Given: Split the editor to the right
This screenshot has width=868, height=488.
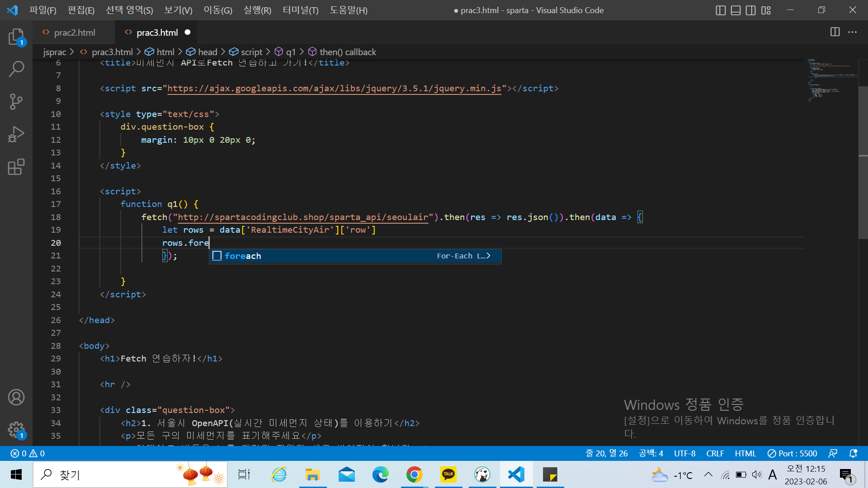Looking at the screenshot, I should coord(835,32).
